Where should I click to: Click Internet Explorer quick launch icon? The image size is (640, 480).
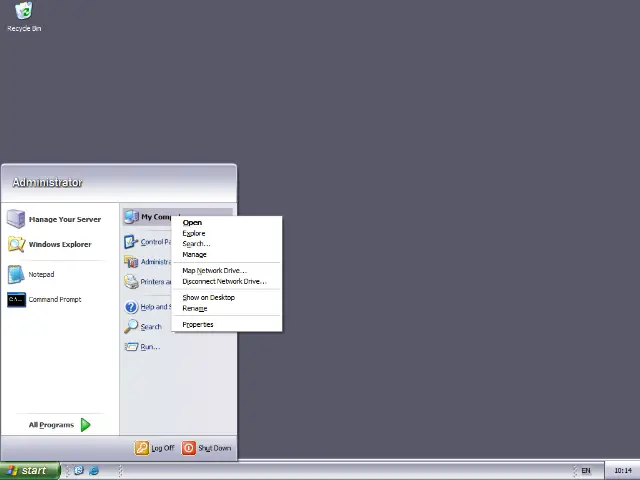[94, 470]
